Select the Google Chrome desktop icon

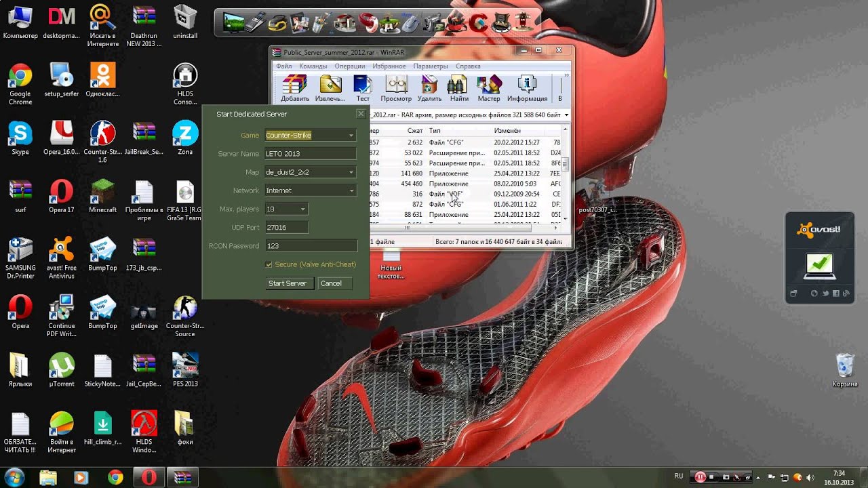tap(20, 84)
